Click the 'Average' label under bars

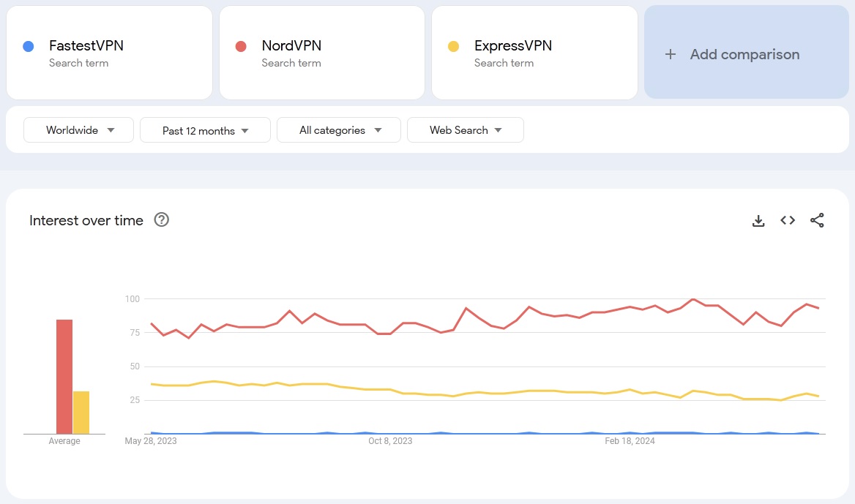tap(64, 441)
